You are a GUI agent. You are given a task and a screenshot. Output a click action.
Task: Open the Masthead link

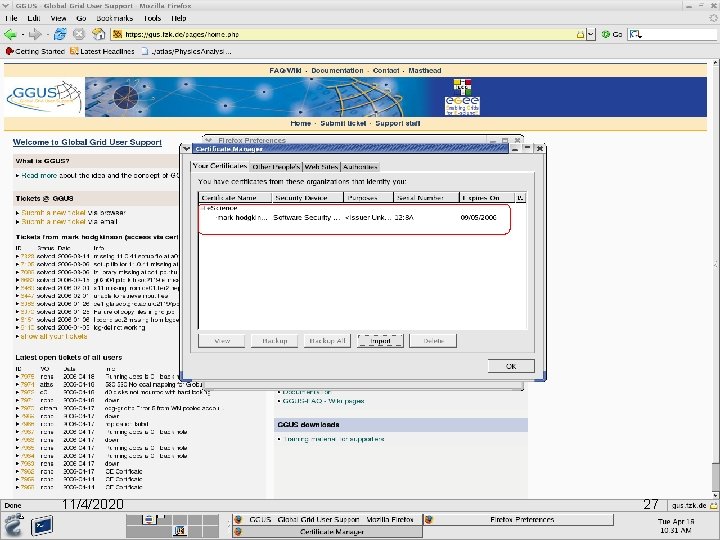(x=425, y=70)
